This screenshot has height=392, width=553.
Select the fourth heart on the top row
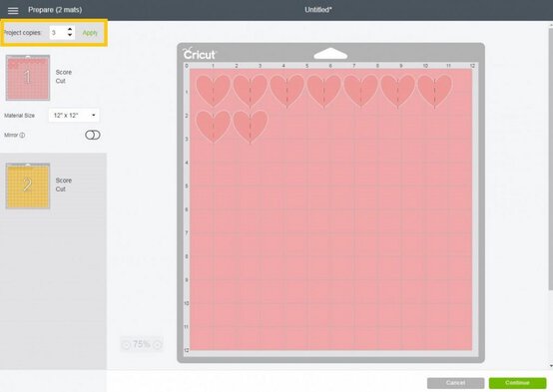click(323, 91)
